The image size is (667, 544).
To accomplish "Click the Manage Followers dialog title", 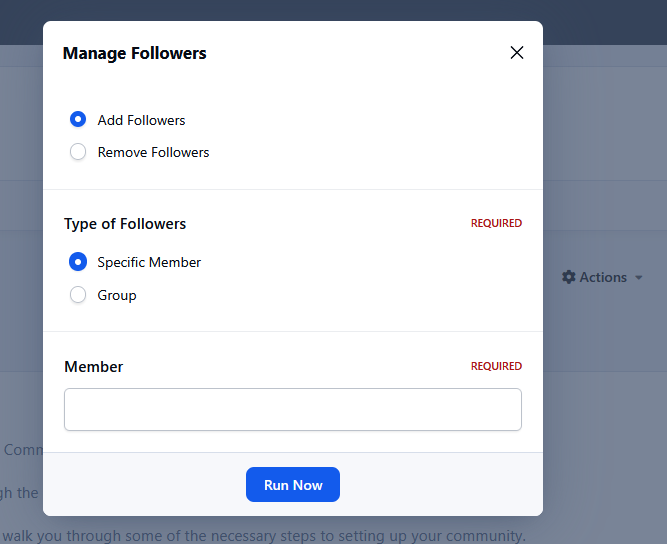I will coord(134,53).
